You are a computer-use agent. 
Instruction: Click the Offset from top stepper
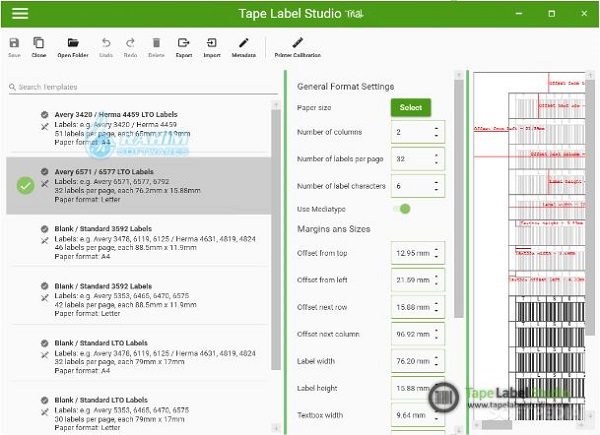tap(436, 253)
